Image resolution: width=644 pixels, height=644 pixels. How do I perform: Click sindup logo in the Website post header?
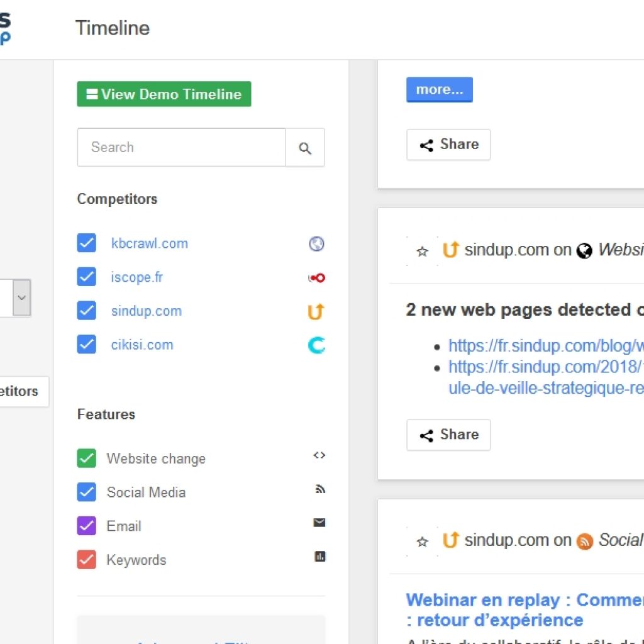(x=450, y=249)
